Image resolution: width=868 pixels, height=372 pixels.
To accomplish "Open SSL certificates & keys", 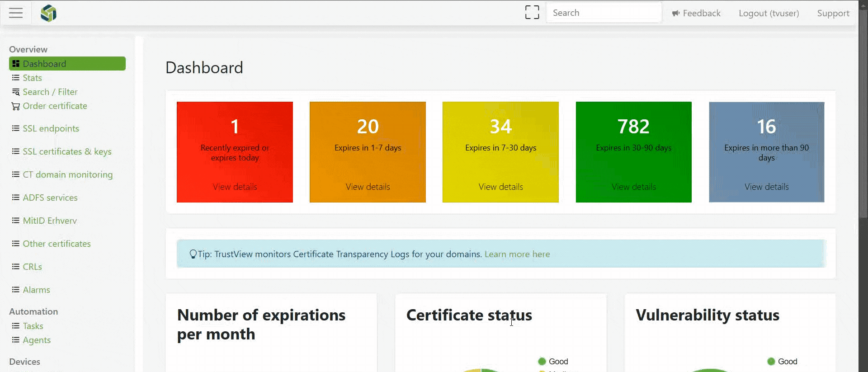I will tap(67, 151).
